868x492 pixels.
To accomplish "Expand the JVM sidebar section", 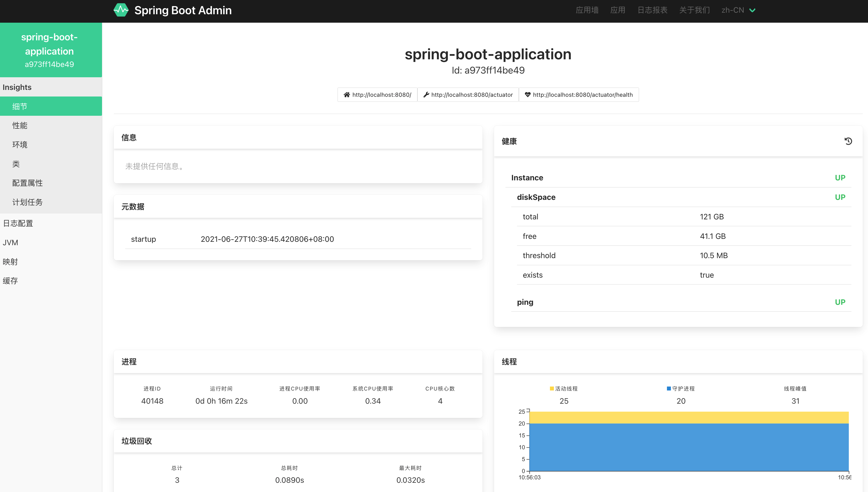I will (51, 242).
